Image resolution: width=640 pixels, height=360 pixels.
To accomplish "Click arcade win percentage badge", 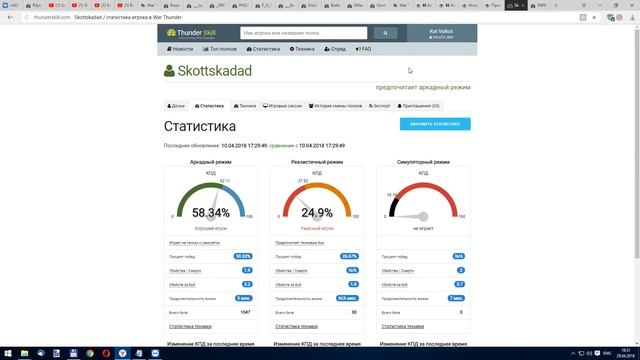I will pos(243,256).
